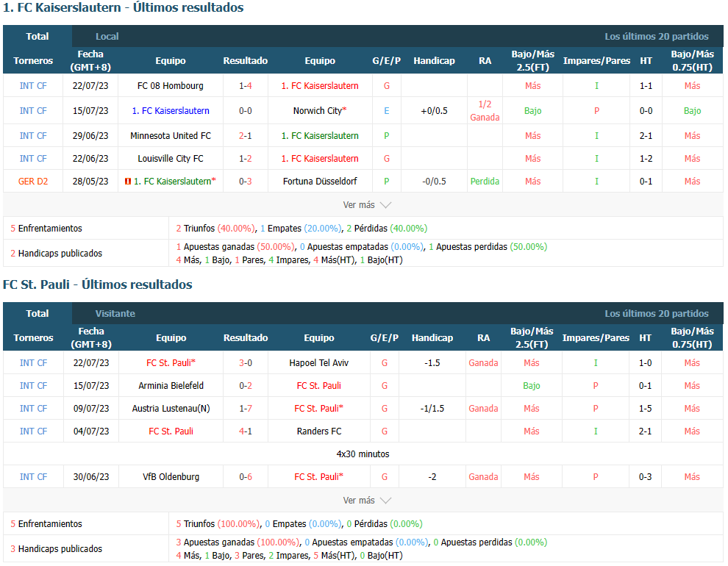Image resolution: width=728 pixels, height=566 pixels.
Task: Click the red card icon beside Kaiserslautern in the GER D2 row
Action: click(128, 182)
